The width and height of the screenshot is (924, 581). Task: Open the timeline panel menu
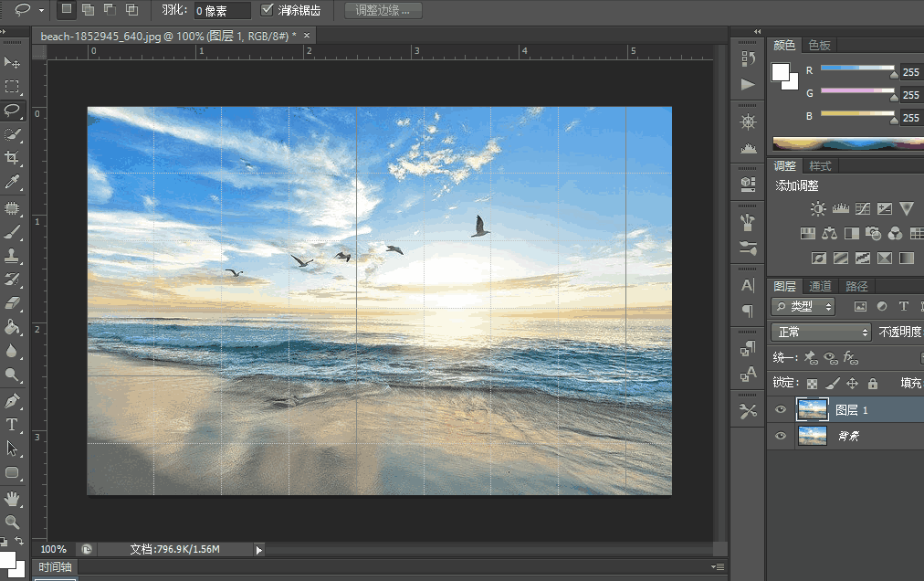click(717, 567)
